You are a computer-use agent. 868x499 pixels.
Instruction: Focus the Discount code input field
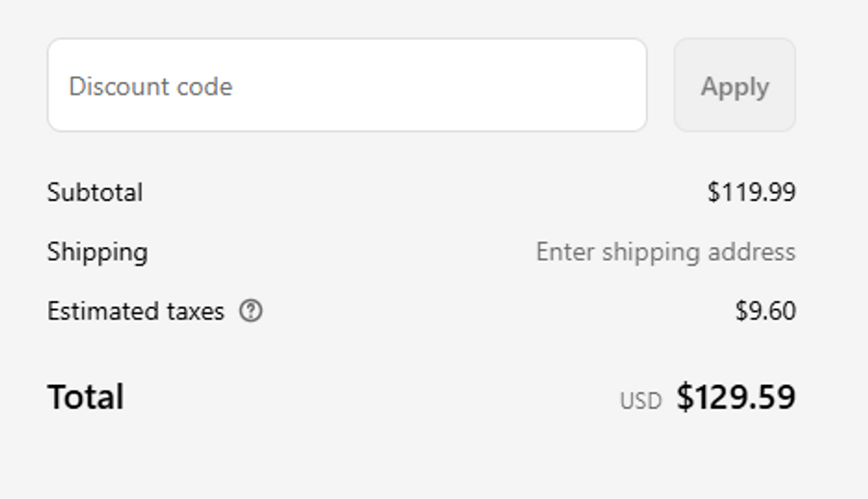click(x=346, y=86)
